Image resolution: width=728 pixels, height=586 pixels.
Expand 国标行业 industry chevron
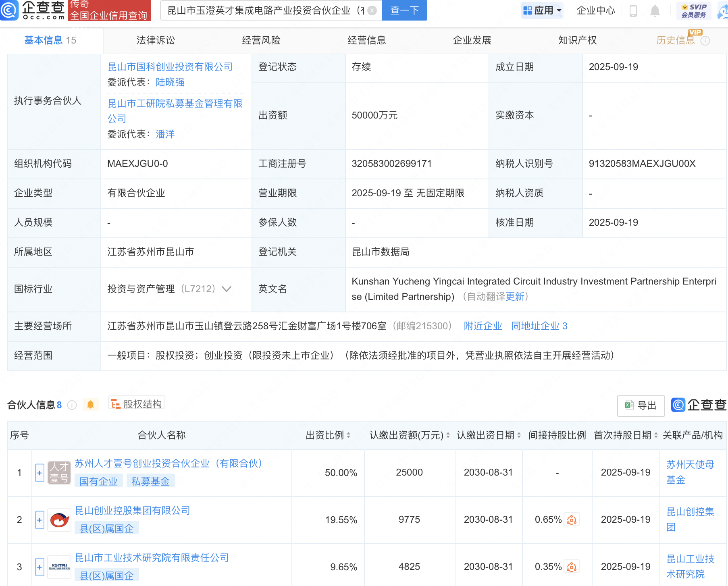click(227, 289)
